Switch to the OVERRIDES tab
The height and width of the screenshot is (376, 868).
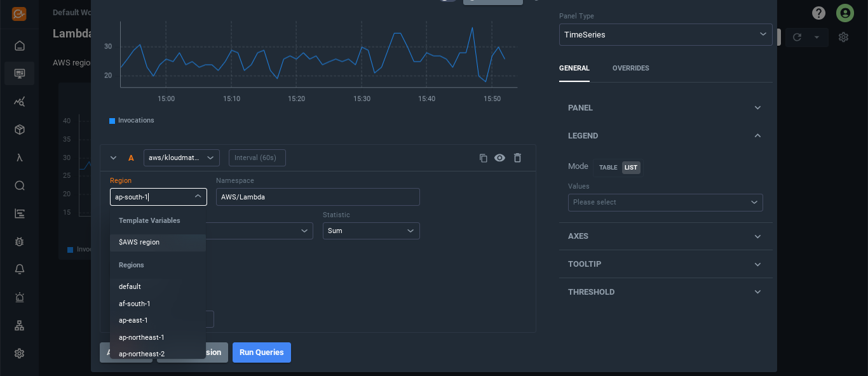click(630, 68)
